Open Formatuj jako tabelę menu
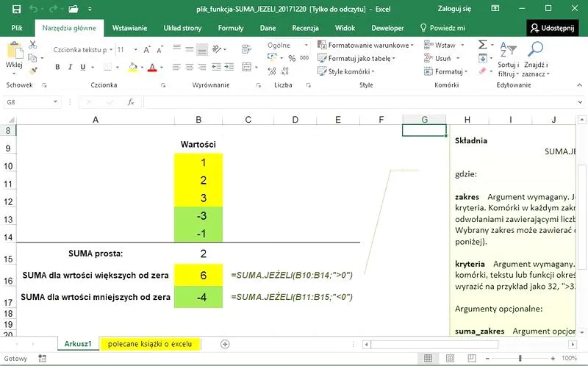Screen dimensions: 588x366 (356, 58)
